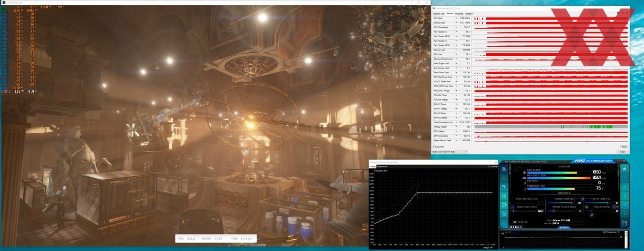Adjust the Temp Limit slider in Afterburner
This screenshot has height=251, width=644.
coord(597,203)
